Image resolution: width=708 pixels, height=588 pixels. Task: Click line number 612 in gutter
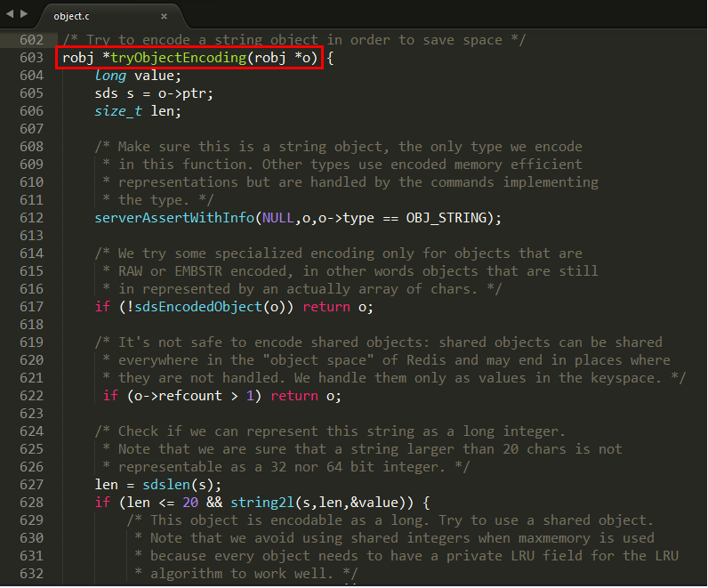(31, 218)
